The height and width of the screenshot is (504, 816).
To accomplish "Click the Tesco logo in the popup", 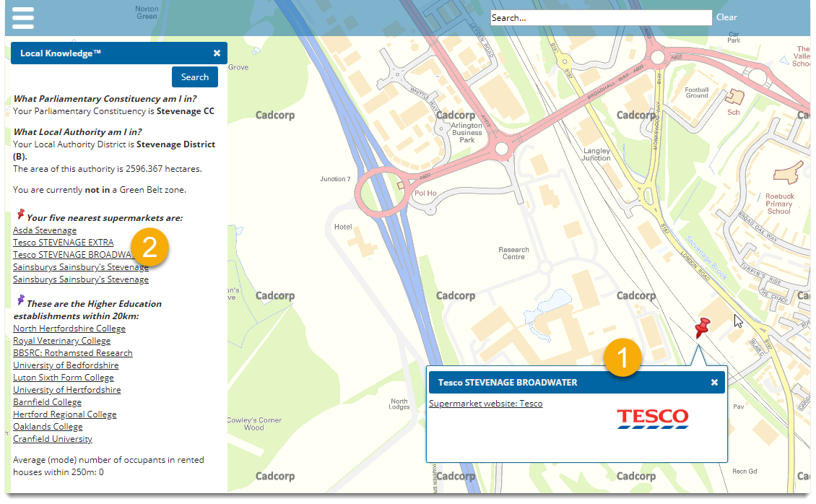I will pyautogui.click(x=653, y=419).
